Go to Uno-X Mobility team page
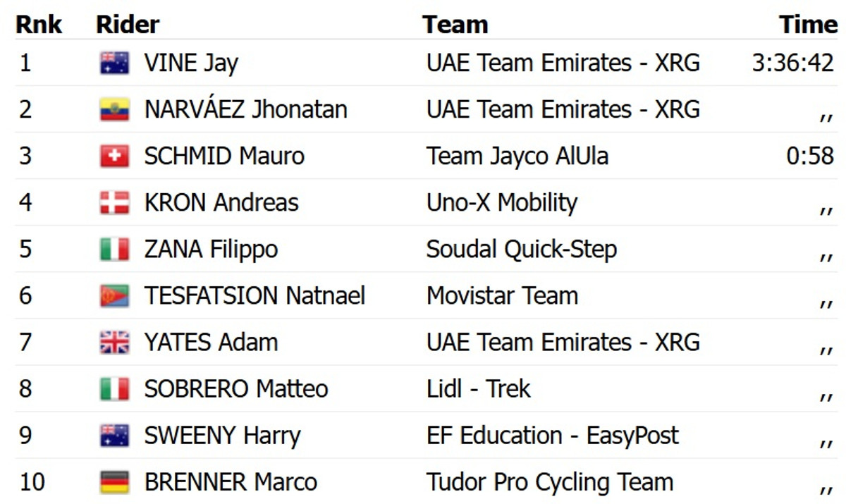This screenshot has width=846, height=504. 501,203
